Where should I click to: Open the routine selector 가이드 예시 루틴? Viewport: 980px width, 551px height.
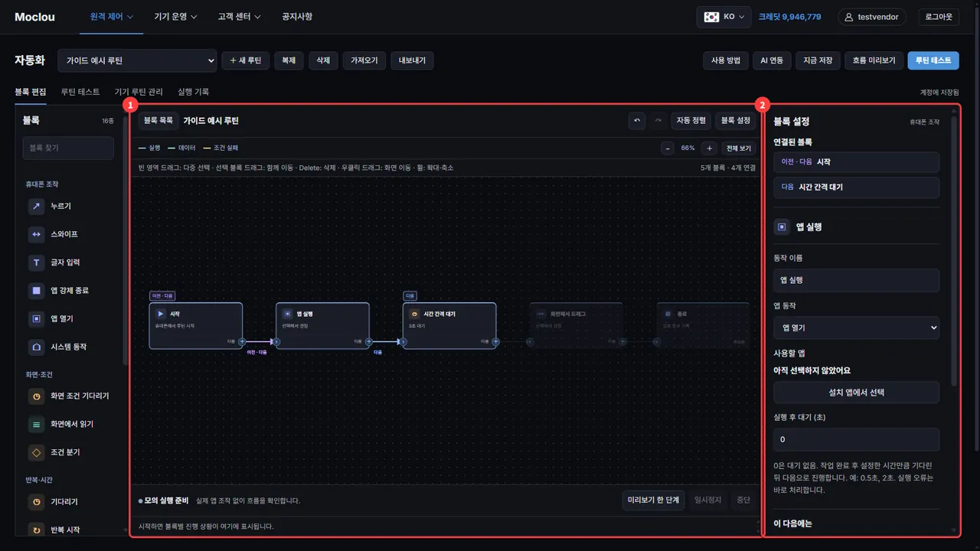137,60
